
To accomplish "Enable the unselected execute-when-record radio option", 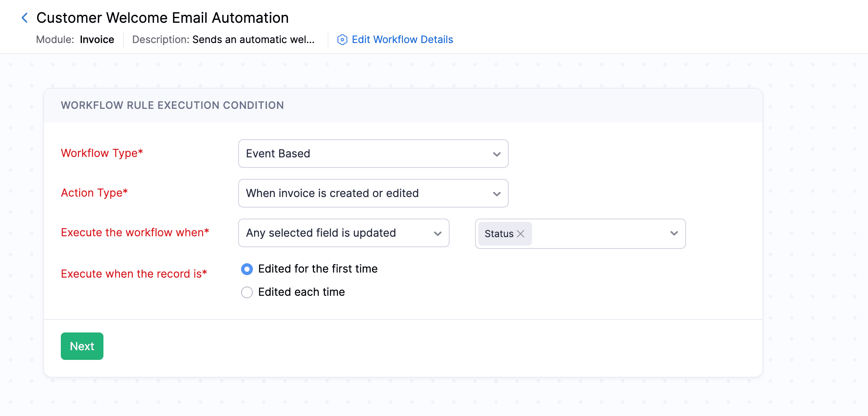I will click(247, 292).
